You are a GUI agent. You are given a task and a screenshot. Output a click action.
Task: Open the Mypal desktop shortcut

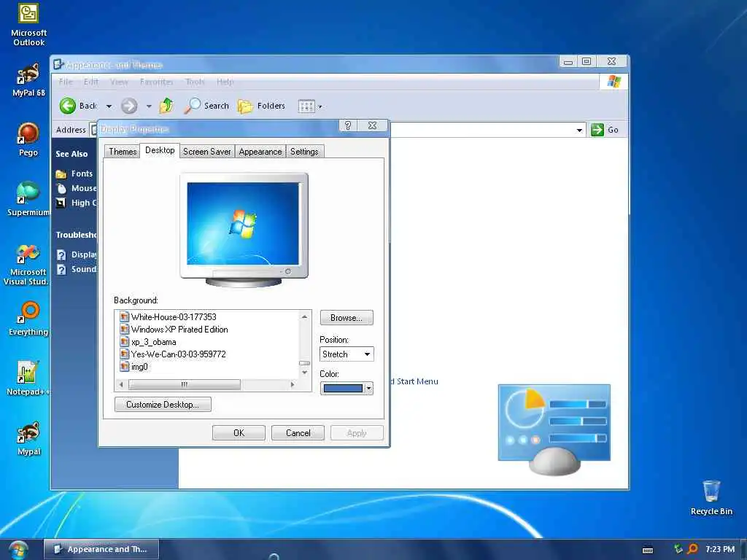(x=28, y=438)
